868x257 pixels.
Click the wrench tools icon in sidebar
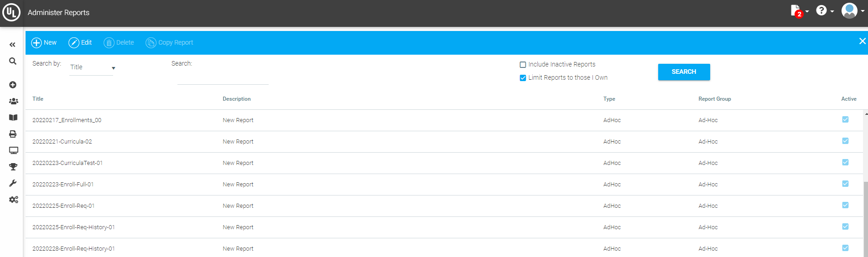click(x=13, y=183)
